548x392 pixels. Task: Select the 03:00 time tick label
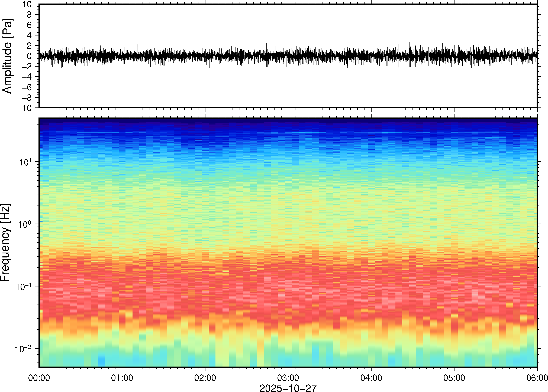pyautogui.click(x=288, y=378)
